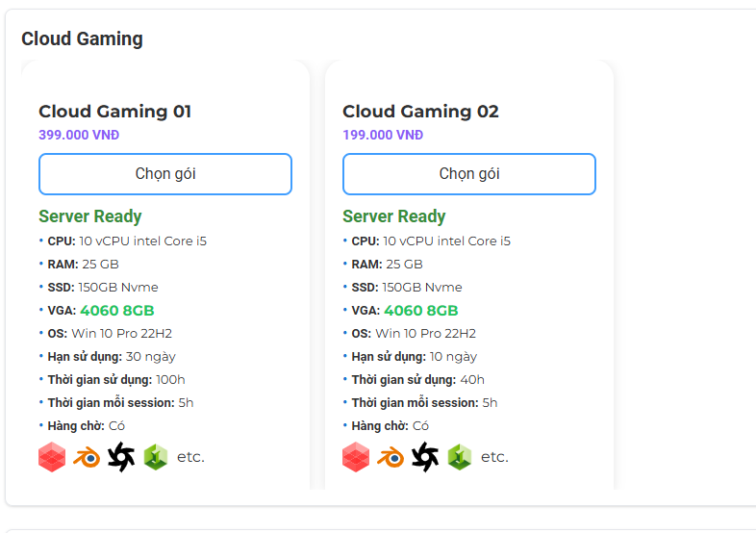
Task: Click the Cloud Gaming section heading
Action: tap(82, 38)
